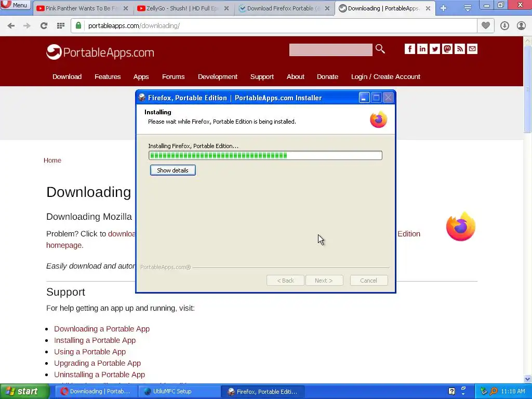
Task: Switch to Downloading Portab... taskbar item
Action: [96, 392]
